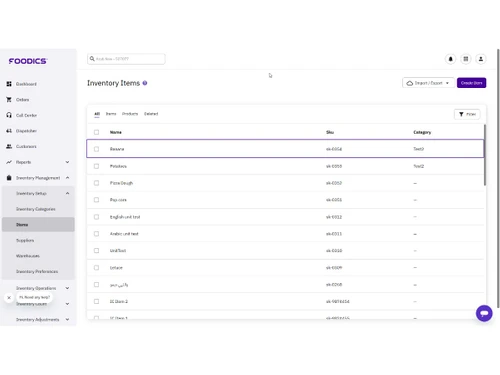Select the All tab
This screenshot has height=375, width=500.
(x=97, y=114)
